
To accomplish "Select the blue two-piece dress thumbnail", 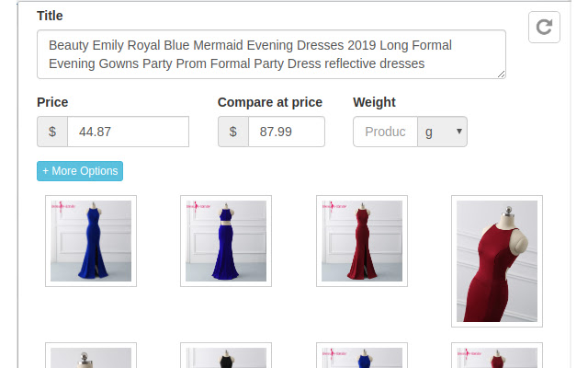I will click(226, 241).
